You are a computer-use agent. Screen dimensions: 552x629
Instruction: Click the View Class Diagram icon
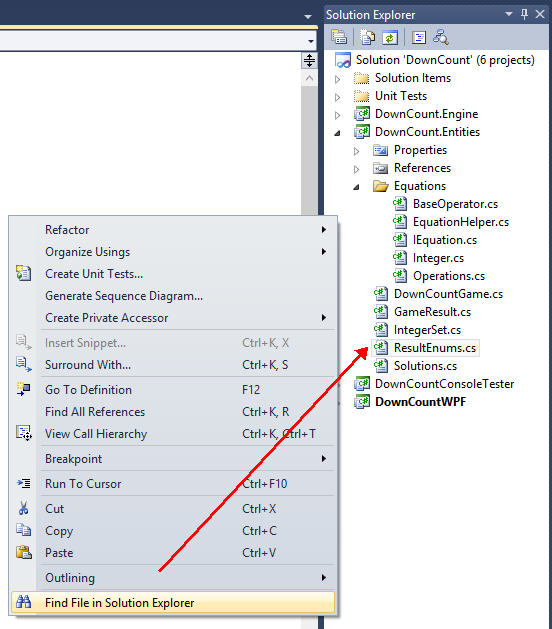(x=441, y=38)
